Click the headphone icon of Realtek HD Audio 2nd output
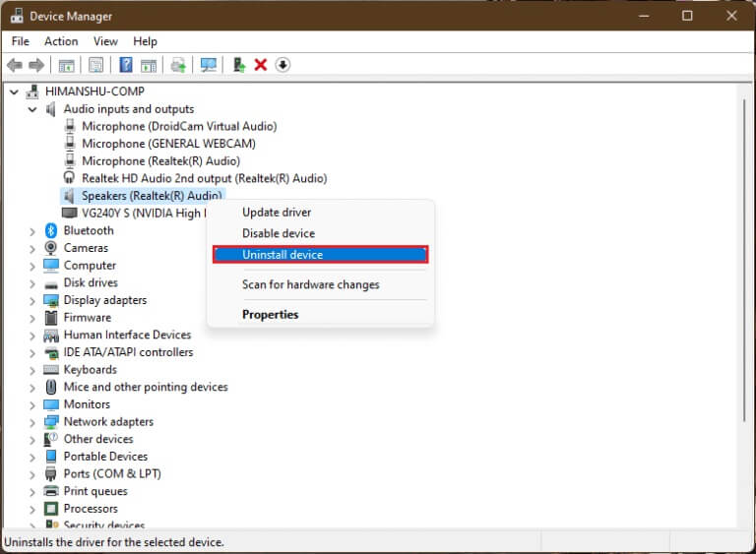This screenshot has height=554, width=756. (x=70, y=178)
